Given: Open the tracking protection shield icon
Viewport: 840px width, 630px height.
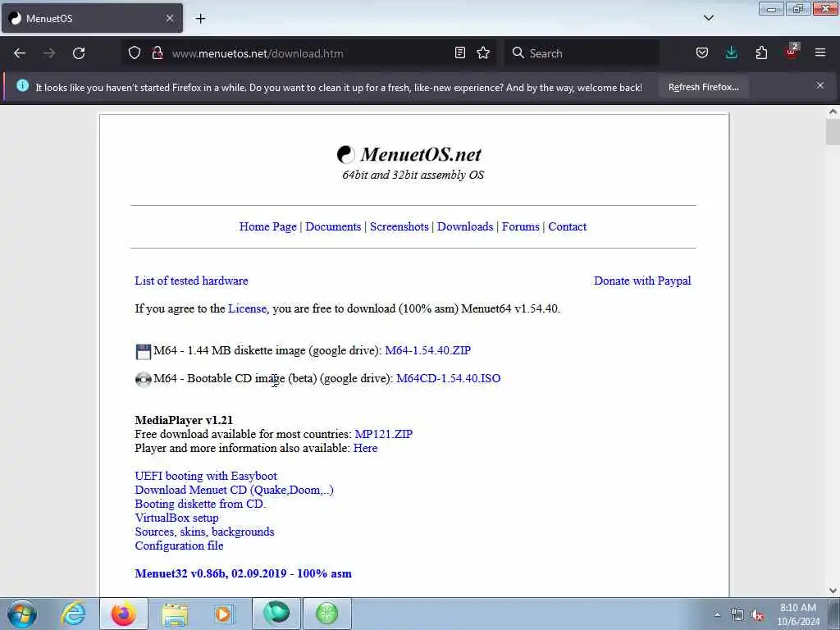Looking at the screenshot, I should (x=135, y=53).
